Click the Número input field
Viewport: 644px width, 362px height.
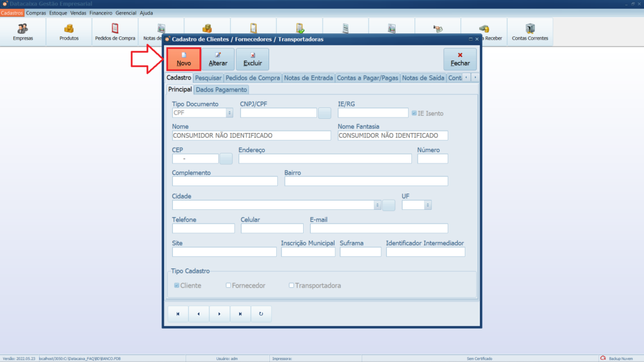(x=433, y=159)
